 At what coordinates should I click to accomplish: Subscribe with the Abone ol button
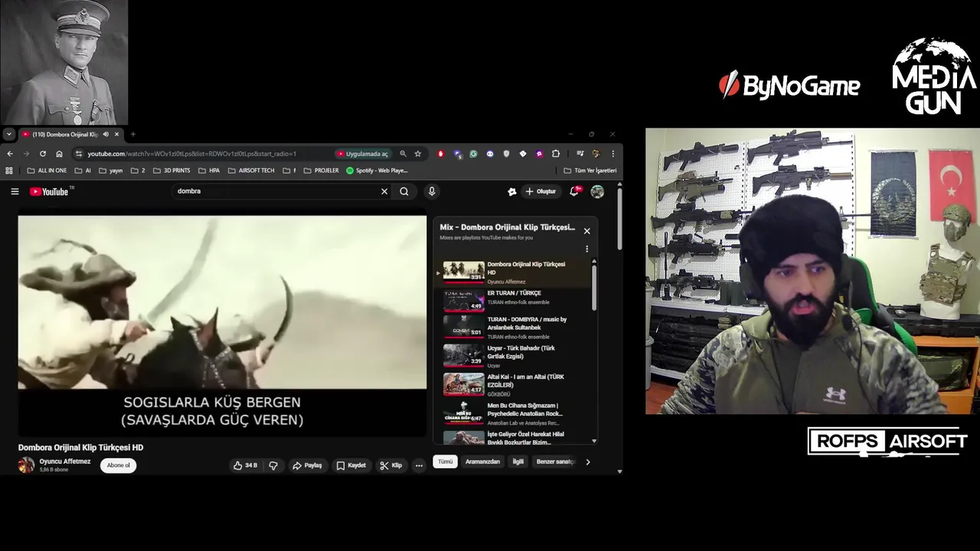(118, 465)
